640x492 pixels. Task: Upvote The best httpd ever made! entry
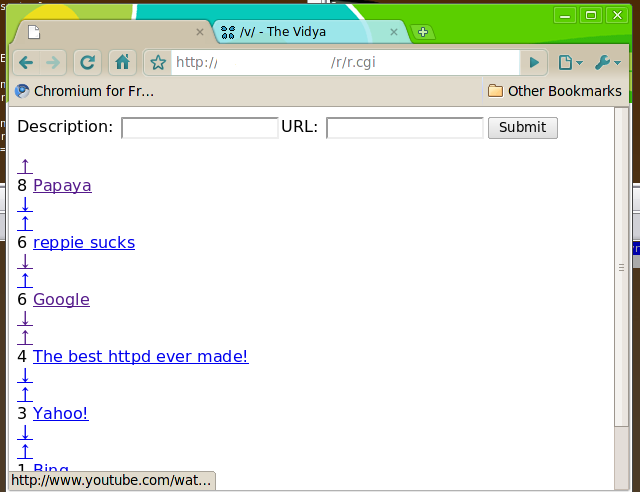pos(25,337)
